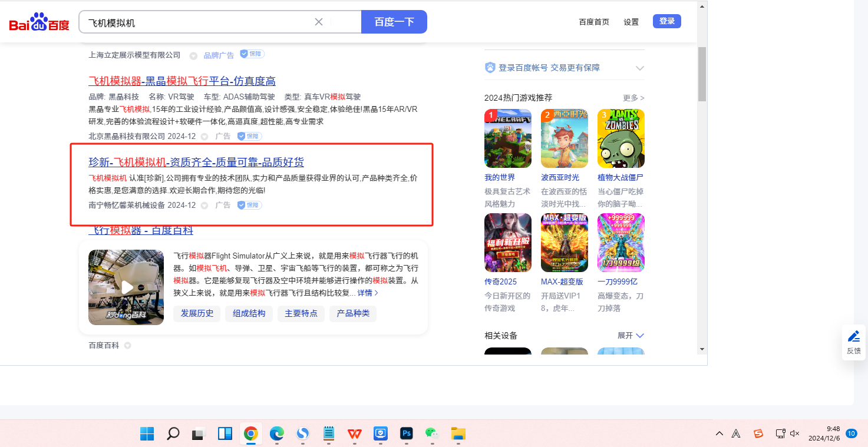868x447 pixels.
Task: Open the MAX-超变版 game thumbnail
Action: pos(565,243)
